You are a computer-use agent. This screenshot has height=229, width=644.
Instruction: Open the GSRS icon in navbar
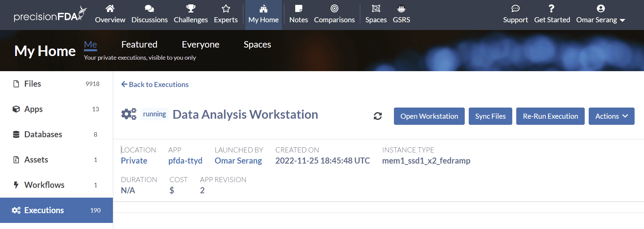401,8
